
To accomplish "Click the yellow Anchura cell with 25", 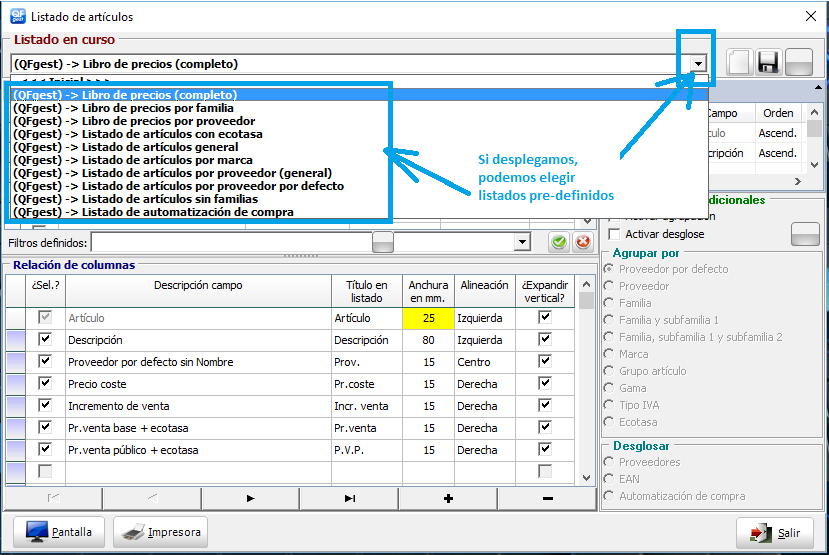I will coord(428,318).
